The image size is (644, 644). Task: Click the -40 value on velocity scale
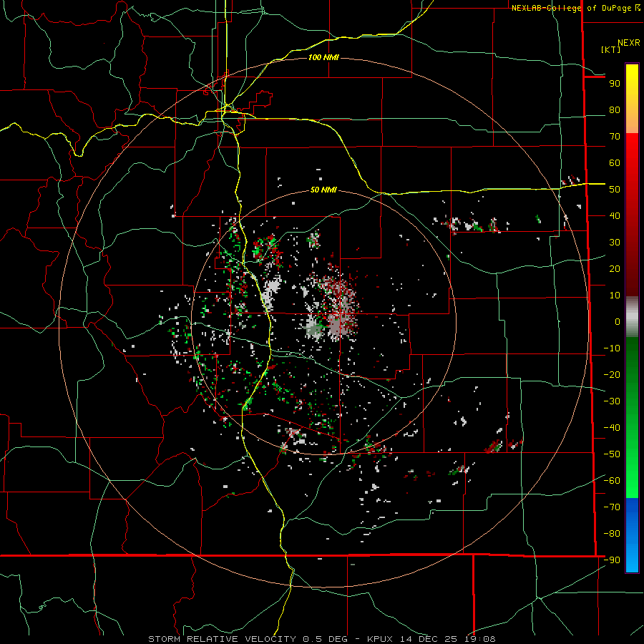[612, 428]
